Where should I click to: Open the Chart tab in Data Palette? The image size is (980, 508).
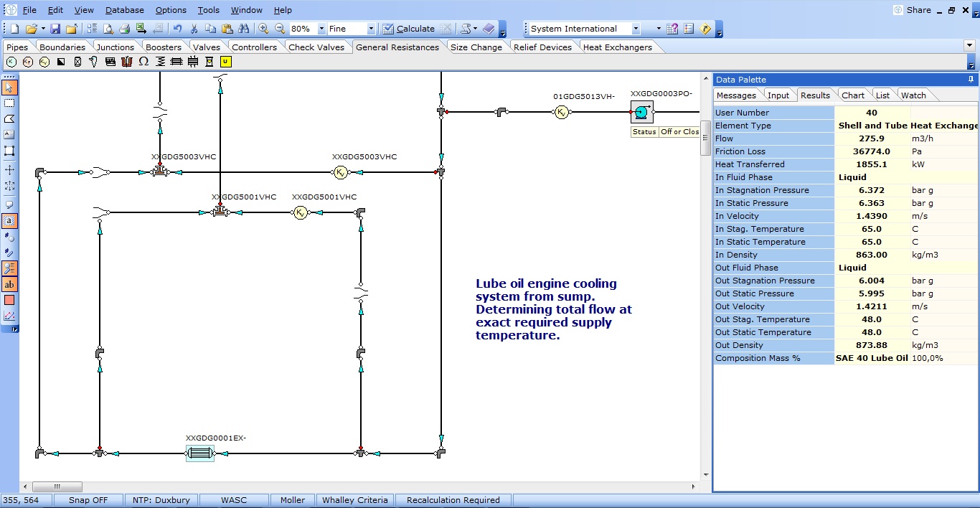[852, 95]
